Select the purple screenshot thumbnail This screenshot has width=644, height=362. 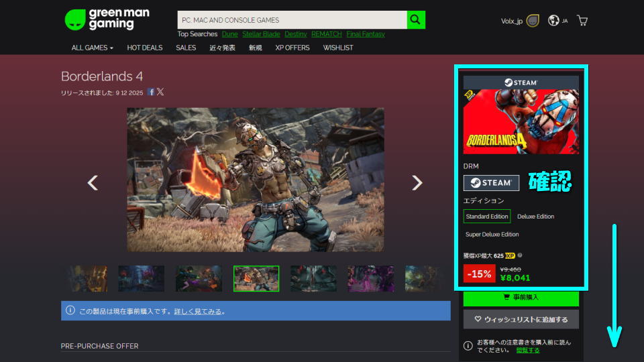[371, 279]
